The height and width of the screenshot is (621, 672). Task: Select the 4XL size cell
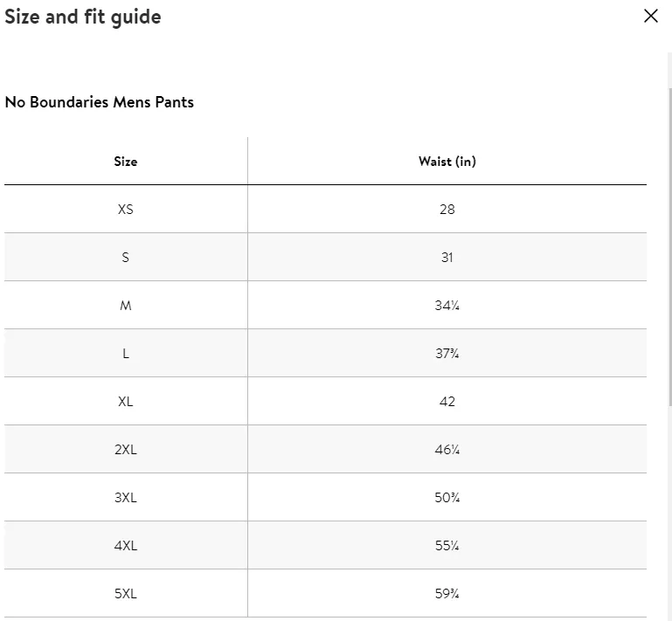click(126, 545)
